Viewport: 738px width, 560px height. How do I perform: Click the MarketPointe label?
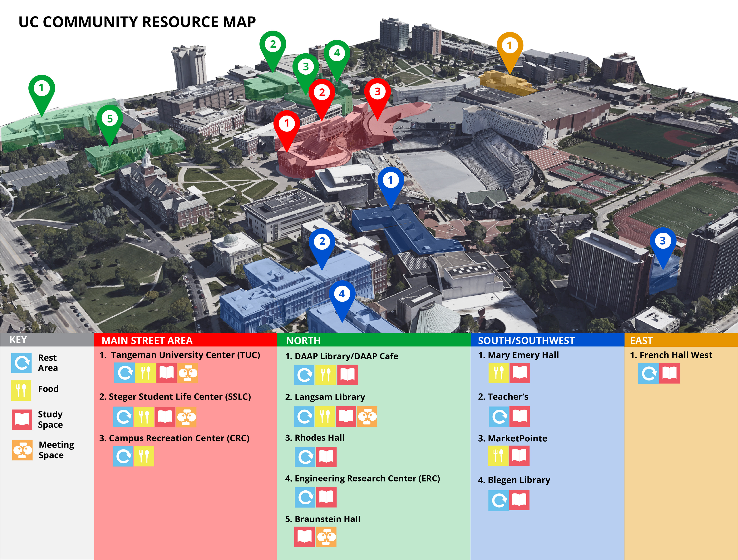(517, 439)
